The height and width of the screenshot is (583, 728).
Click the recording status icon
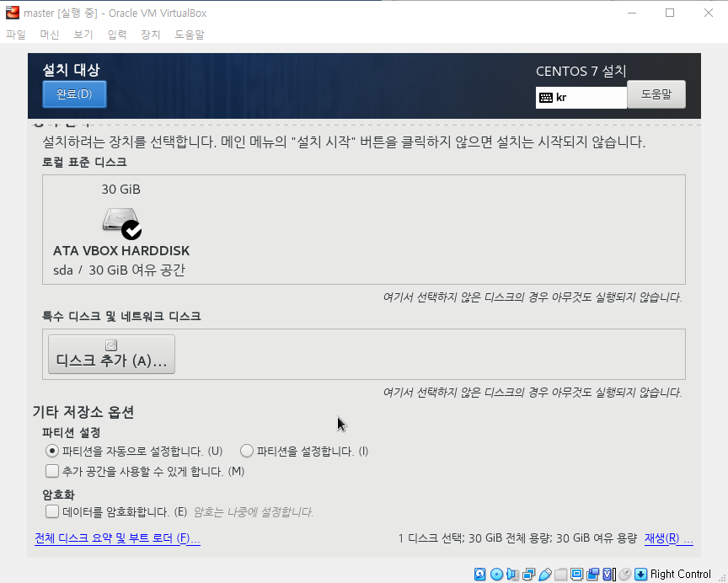coord(592,575)
